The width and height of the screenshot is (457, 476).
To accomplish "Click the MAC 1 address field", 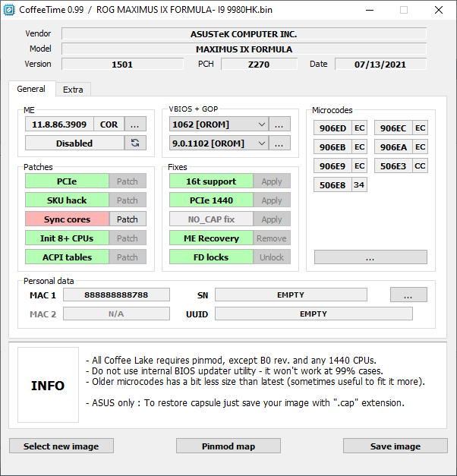I will click(116, 295).
